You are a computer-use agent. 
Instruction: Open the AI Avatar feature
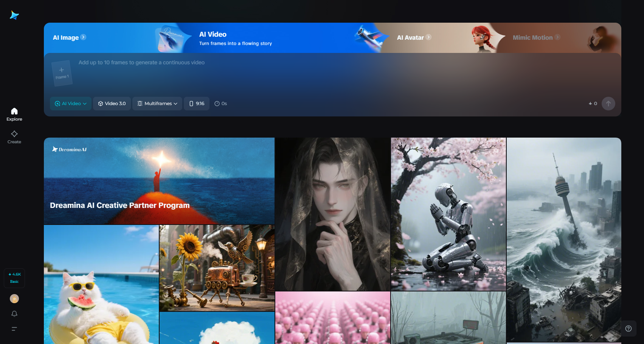tap(411, 37)
